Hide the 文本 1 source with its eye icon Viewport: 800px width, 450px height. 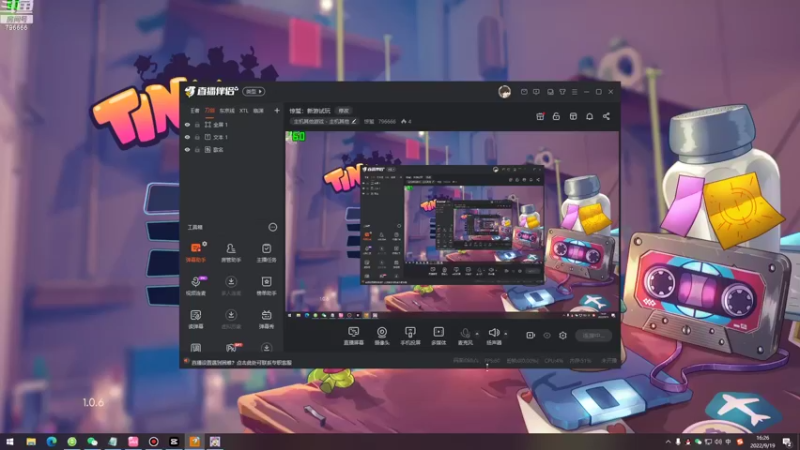187,137
